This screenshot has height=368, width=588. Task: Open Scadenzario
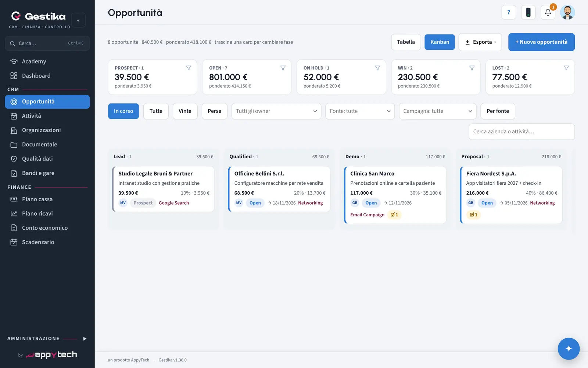[47, 242]
